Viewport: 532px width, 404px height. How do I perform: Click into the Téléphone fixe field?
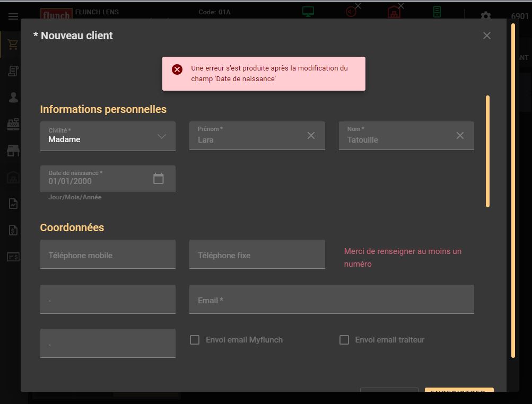(x=257, y=254)
